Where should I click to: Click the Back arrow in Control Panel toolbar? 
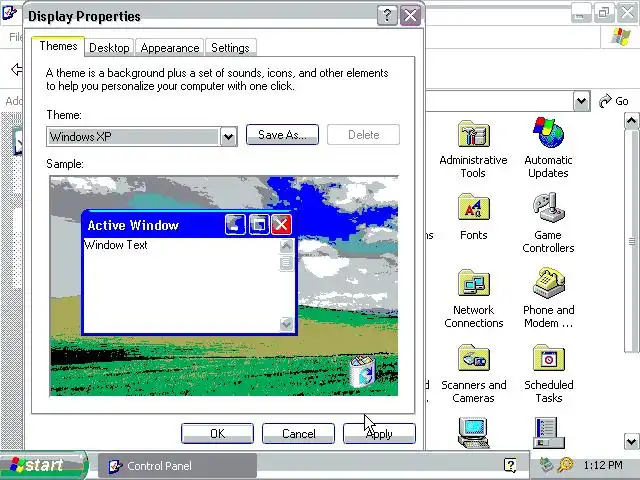(x=16, y=69)
